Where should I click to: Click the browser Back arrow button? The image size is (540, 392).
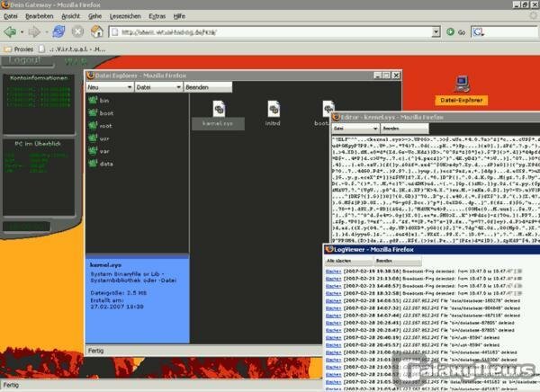(x=10, y=32)
